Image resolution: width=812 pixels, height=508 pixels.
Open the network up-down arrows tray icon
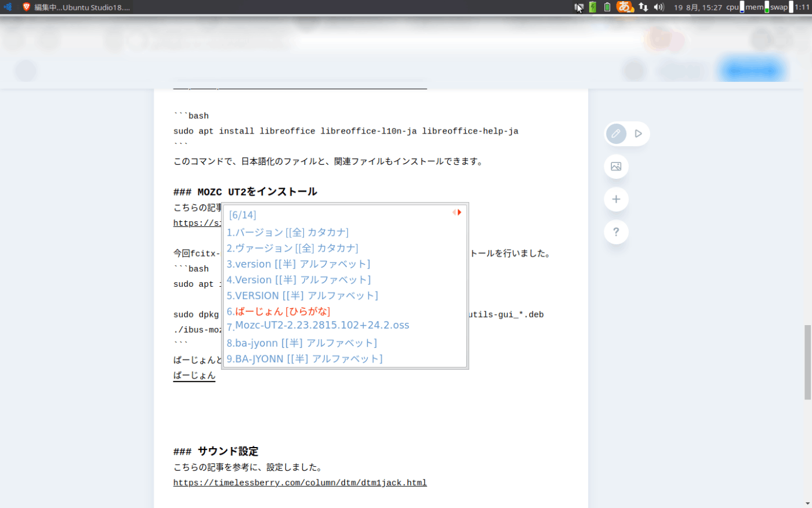643,7
